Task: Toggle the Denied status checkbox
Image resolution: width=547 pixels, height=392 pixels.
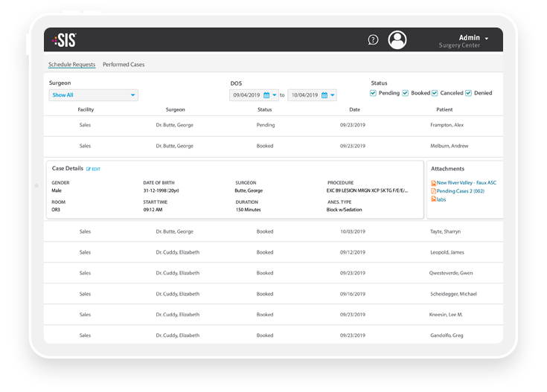Action: point(469,93)
